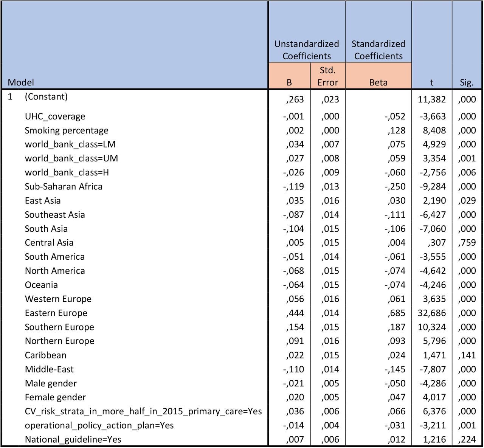
Task: Click the Northern Europe row label
Action: [x=59, y=341]
